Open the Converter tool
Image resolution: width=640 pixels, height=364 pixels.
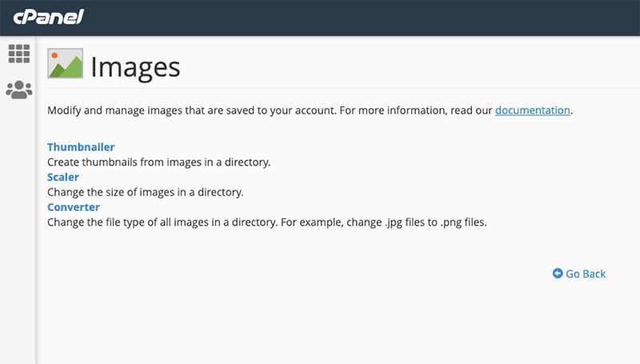pos(74,207)
